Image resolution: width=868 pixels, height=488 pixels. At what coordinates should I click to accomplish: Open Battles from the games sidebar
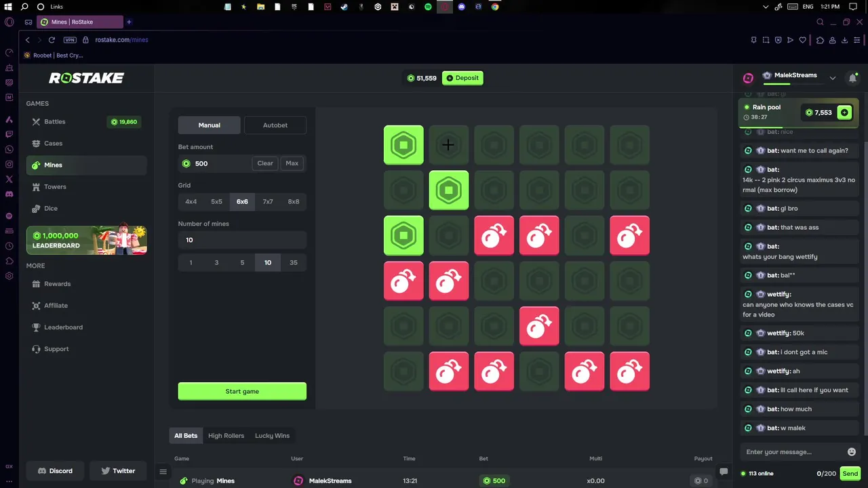click(86, 122)
